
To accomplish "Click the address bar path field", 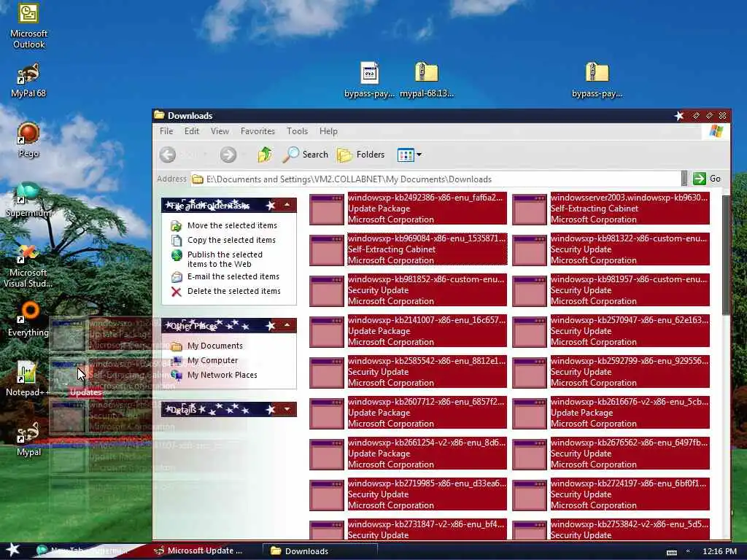I will pos(436,179).
